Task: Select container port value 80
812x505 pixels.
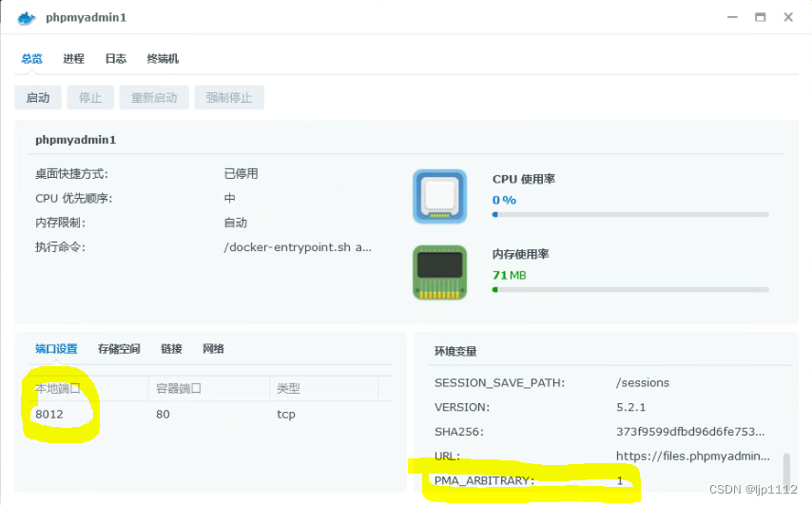Action: [x=163, y=415]
